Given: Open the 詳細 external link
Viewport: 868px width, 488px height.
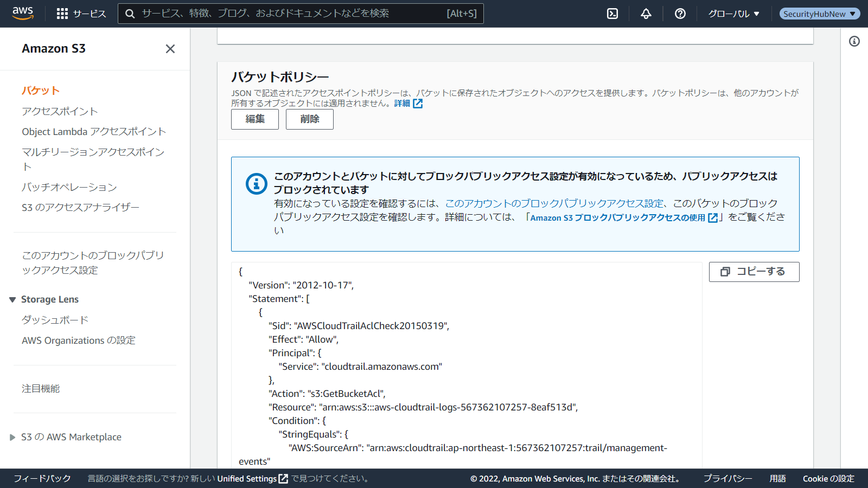Looking at the screenshot, I should pyautogui.click(x=408, y=104).
